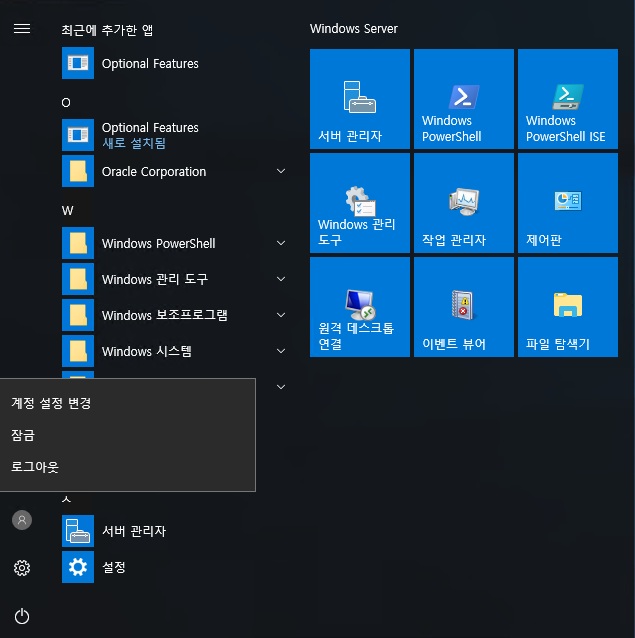Click Optional Features icon marked 새로 설치됨
The height and width of the screenshot is (638, 635).
pyautogui.click(x=78, y=135)
